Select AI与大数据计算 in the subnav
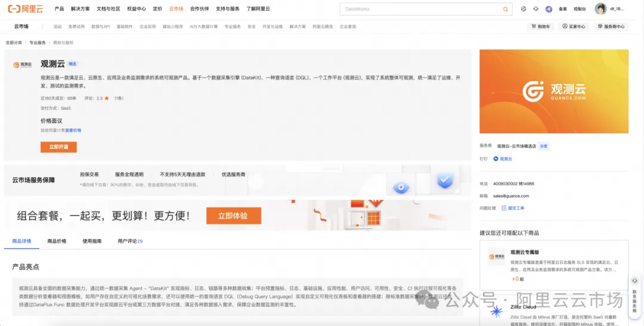644x326 pixels. (203, 26)
